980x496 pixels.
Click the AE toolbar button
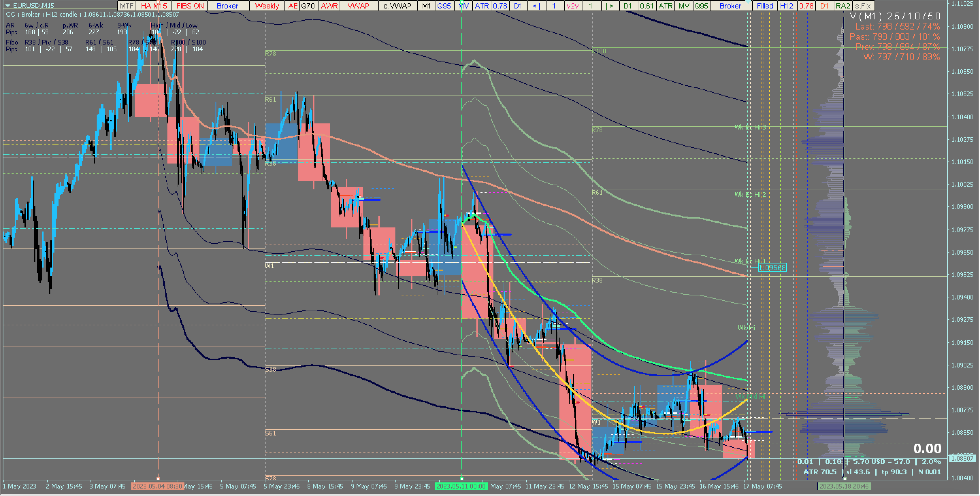[293, 6]
